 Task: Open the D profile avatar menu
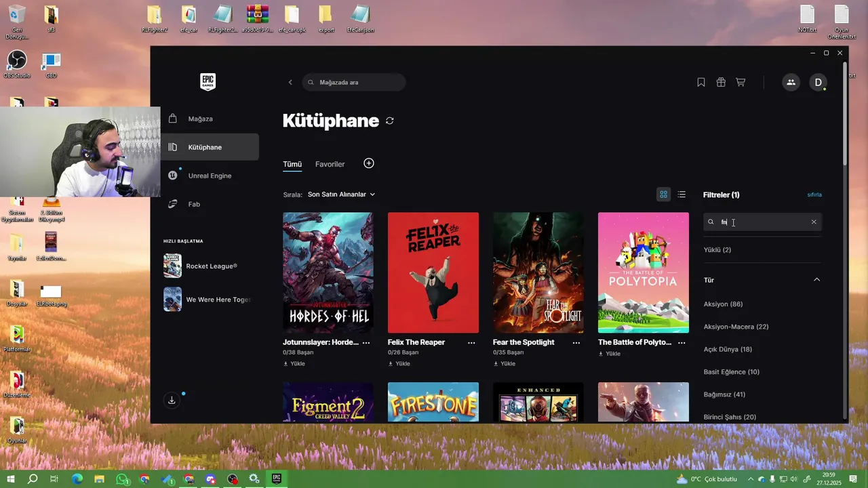[818, 82]
